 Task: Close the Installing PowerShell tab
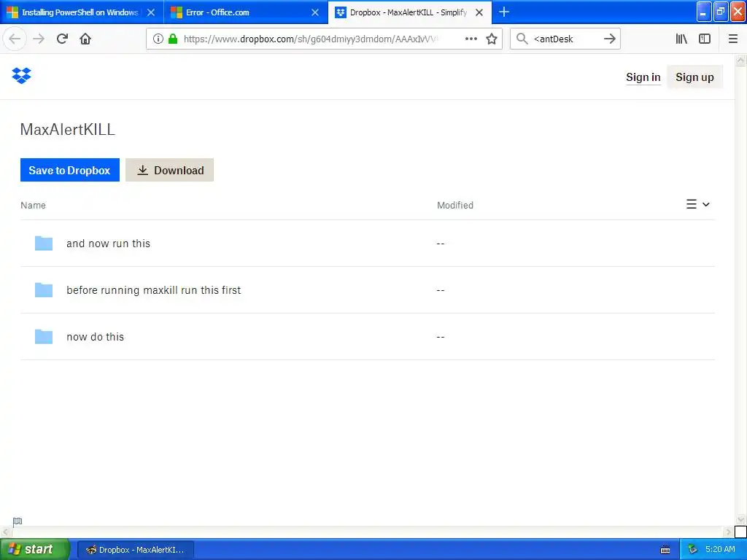click(151, 12)
